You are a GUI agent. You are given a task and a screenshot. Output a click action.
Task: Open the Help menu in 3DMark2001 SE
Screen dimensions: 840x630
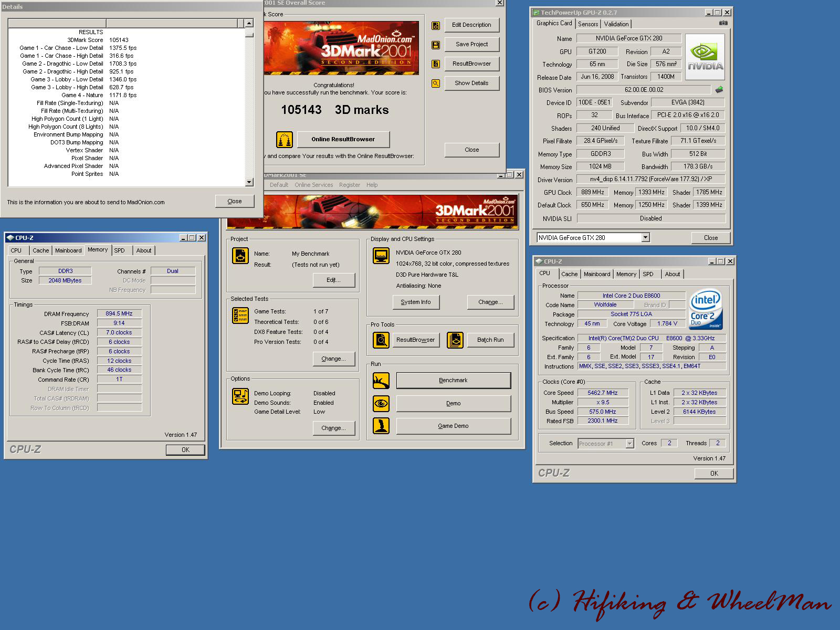tap(372, 185)
